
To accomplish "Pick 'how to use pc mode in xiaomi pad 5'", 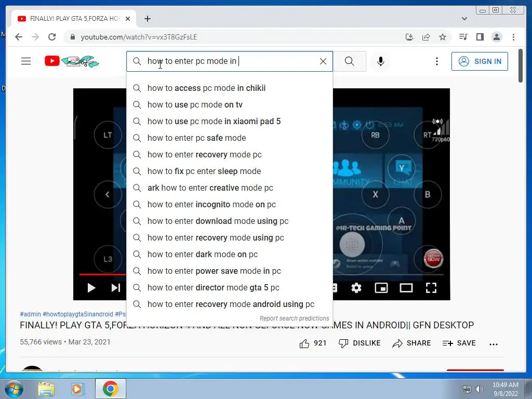I will (x=230, y=122).
